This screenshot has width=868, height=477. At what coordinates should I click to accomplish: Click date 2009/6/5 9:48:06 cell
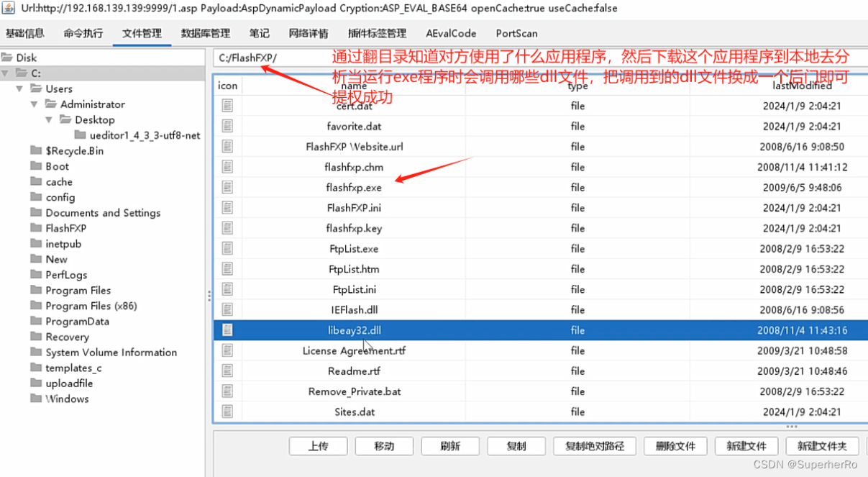[x=802, y=188]
